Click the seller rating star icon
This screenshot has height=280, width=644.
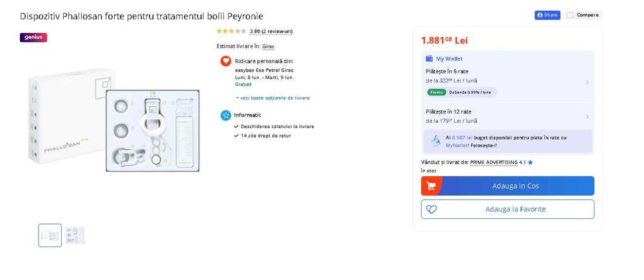pos(530,162)
